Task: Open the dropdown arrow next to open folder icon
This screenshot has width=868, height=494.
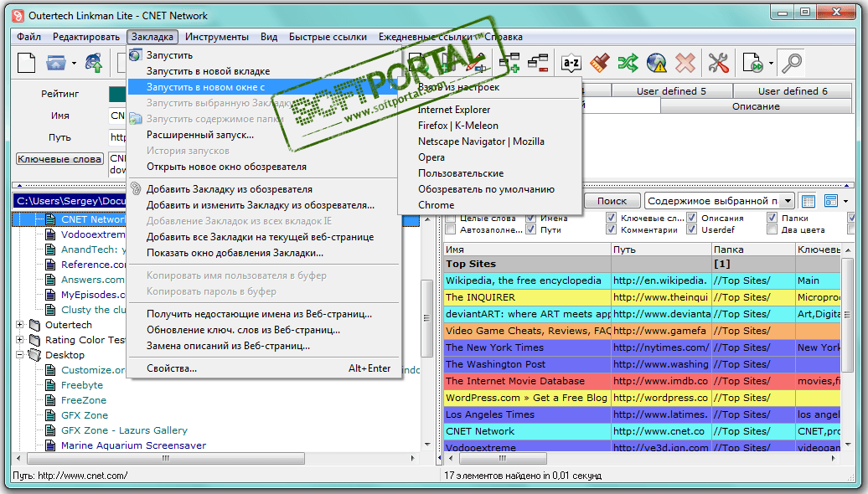Action: pos(74,63)
